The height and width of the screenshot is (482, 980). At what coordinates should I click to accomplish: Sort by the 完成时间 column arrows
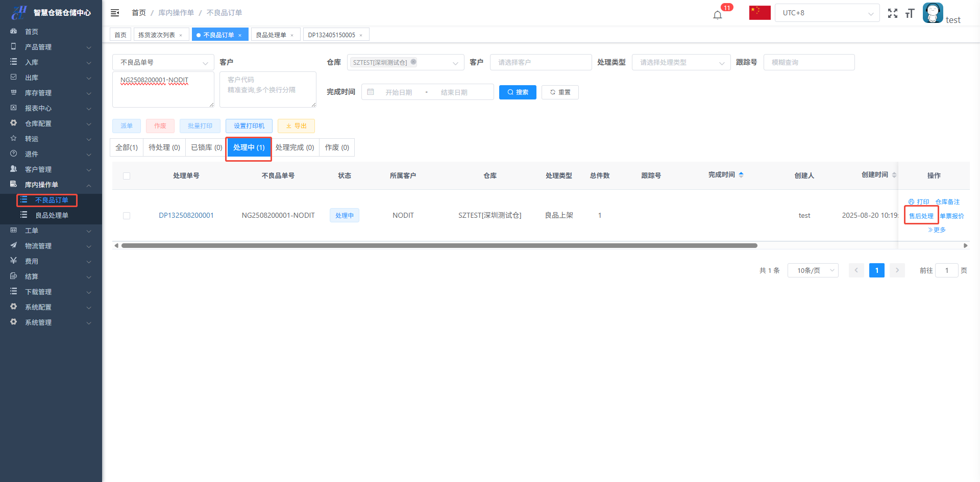(x=741, y=175)
